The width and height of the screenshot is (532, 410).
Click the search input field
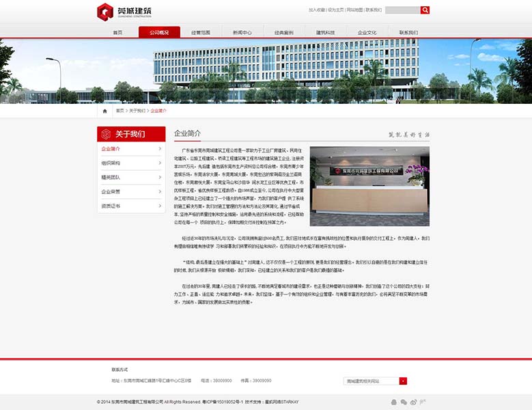click(402, 10)
